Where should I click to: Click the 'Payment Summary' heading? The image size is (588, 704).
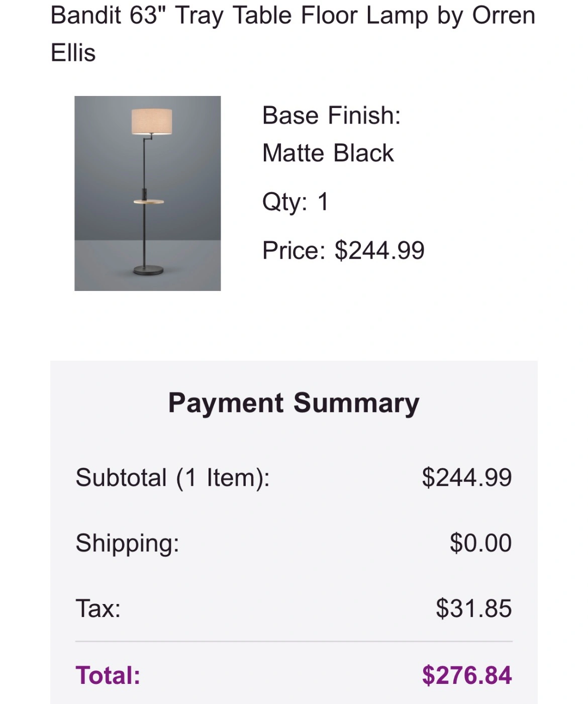(293, 403)
